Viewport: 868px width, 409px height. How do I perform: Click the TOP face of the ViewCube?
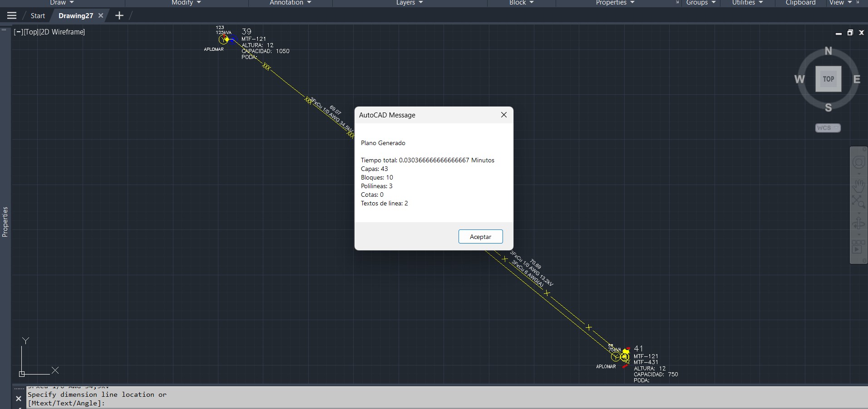(x=828, y=79)
